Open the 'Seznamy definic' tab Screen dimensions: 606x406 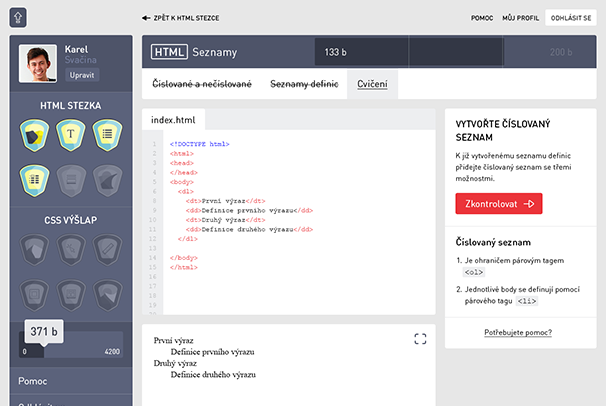[x=304, y=84]
